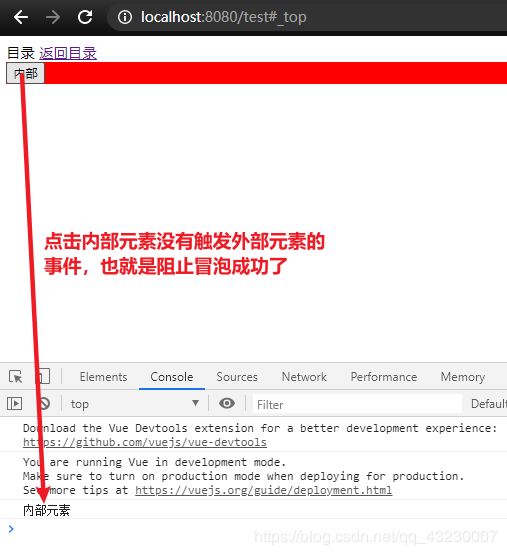Click the 内部 button
Image resolution: width=507 pixels, height=555 pixels.
(x=25, y=73)
